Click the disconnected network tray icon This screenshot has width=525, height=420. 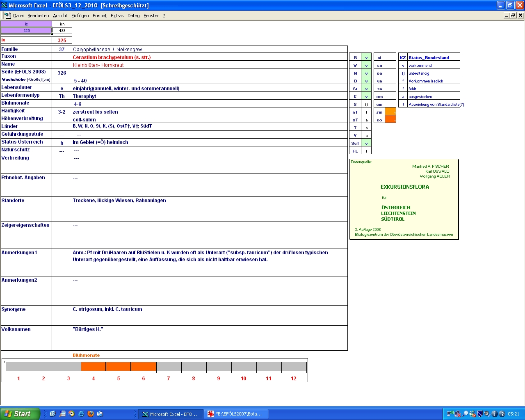coord(457,414)
